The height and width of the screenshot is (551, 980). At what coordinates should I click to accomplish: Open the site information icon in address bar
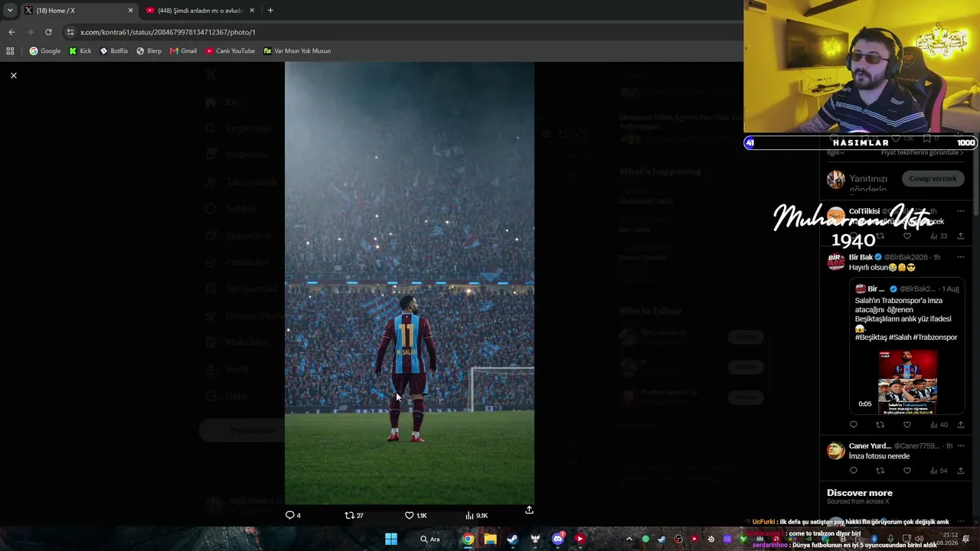[x=70, y=32]
